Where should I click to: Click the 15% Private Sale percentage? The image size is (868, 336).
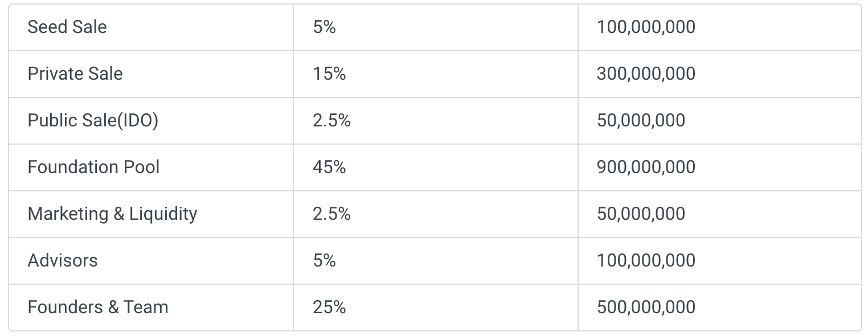(329, 74)
